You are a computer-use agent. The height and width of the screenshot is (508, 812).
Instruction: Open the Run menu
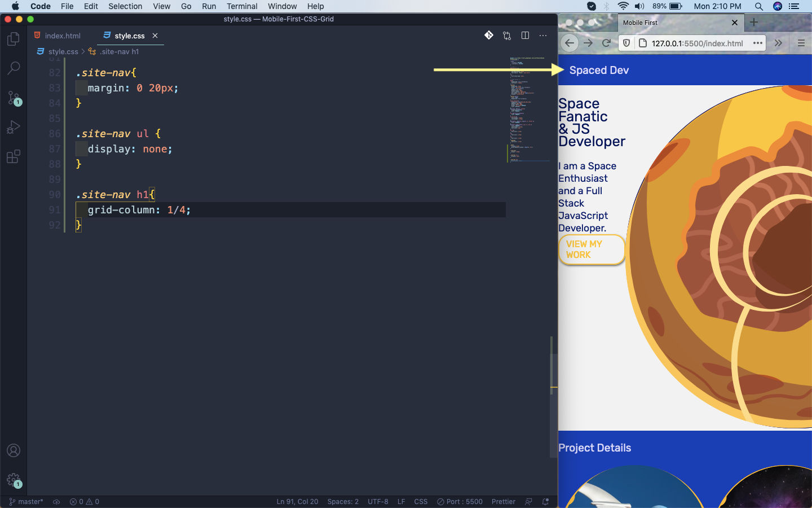coord(209,6)
